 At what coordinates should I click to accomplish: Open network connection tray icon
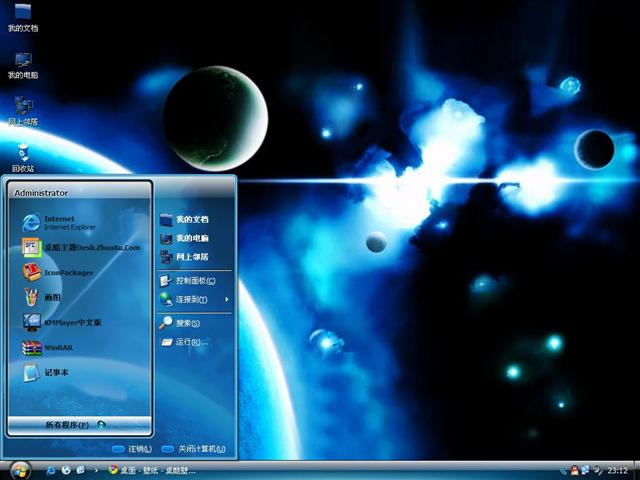pos(585,471)
